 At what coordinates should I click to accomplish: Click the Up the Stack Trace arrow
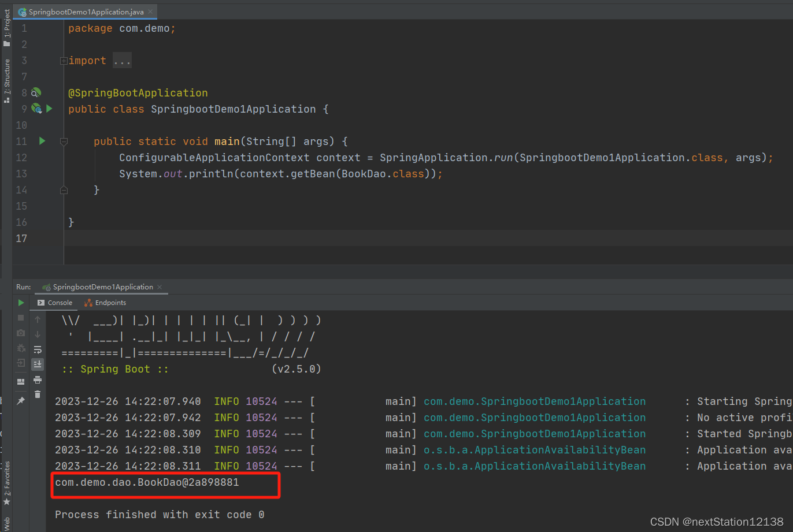click(38, 319)
